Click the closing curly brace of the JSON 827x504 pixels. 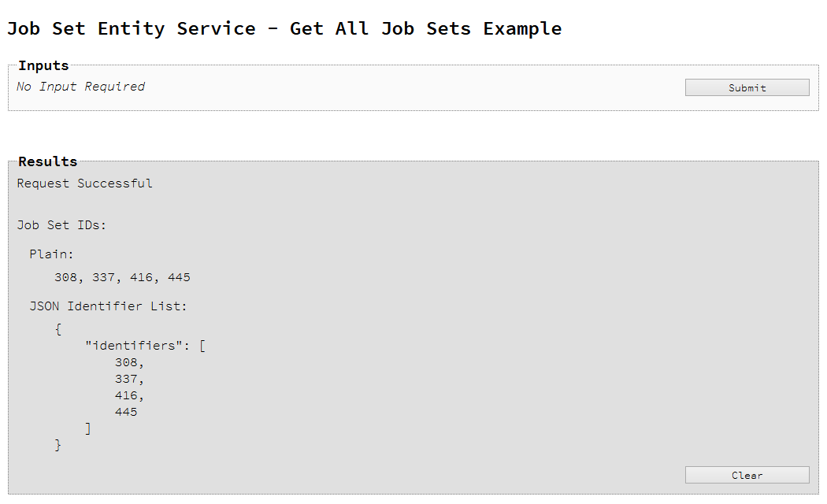coord(58,445)
